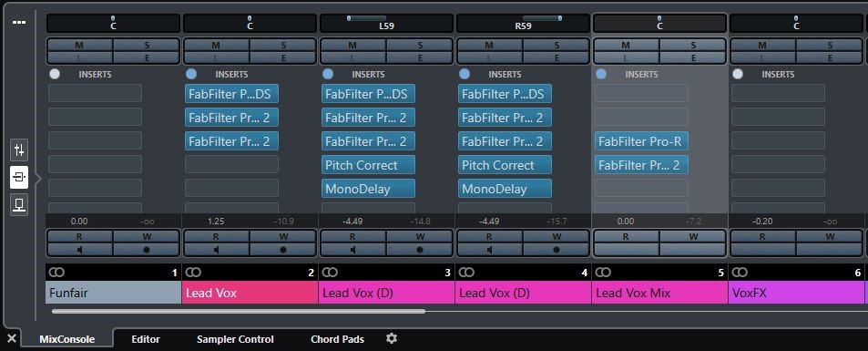The height and width of the screenshot is (351, 868).
Task: Click the -4.49 volume value on channel 3
Action: [x=352, y=222]
